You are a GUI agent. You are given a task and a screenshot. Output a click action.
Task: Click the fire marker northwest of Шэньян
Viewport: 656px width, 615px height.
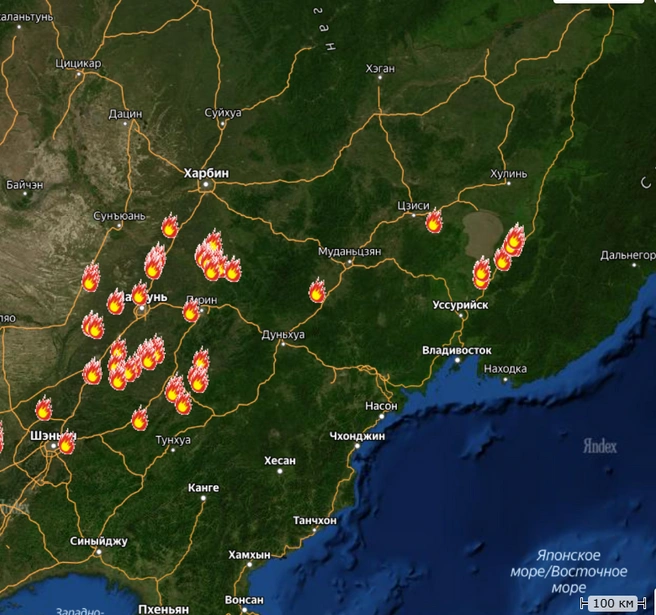coord(44,408)
